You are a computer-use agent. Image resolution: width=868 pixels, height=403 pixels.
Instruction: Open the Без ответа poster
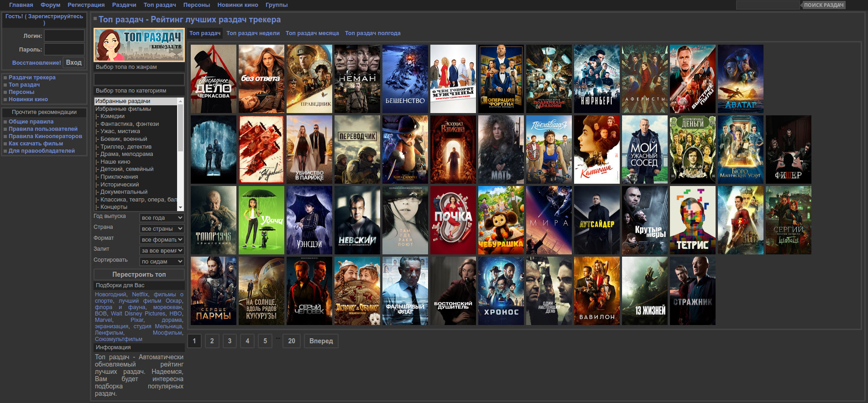click(x=261, y=79)
